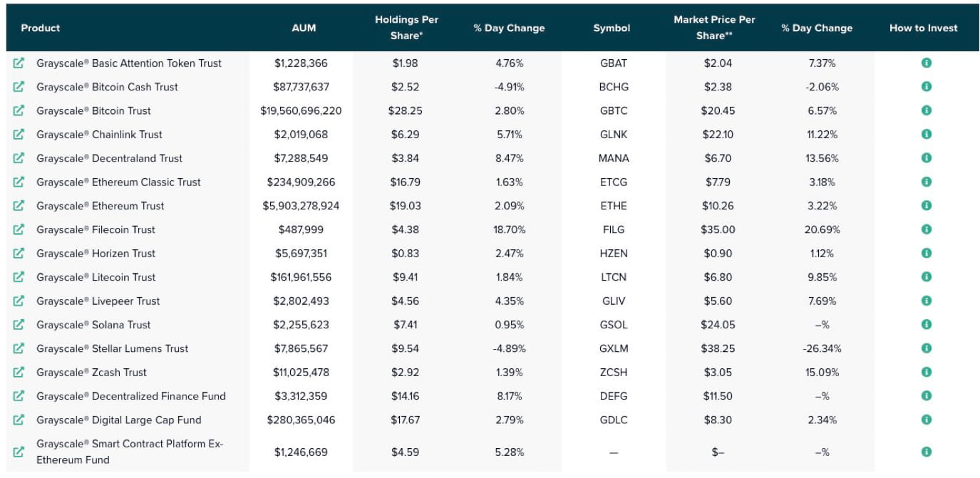The image size is (980, 478).
Task: Open external link icon for Stellar Lumens Trust
Action: [19, 348]
